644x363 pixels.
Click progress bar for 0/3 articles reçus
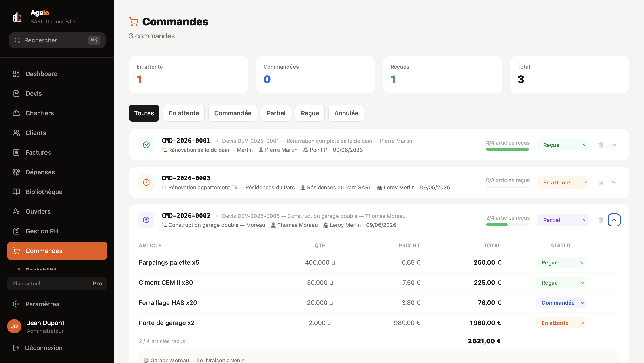coord(508,187)
